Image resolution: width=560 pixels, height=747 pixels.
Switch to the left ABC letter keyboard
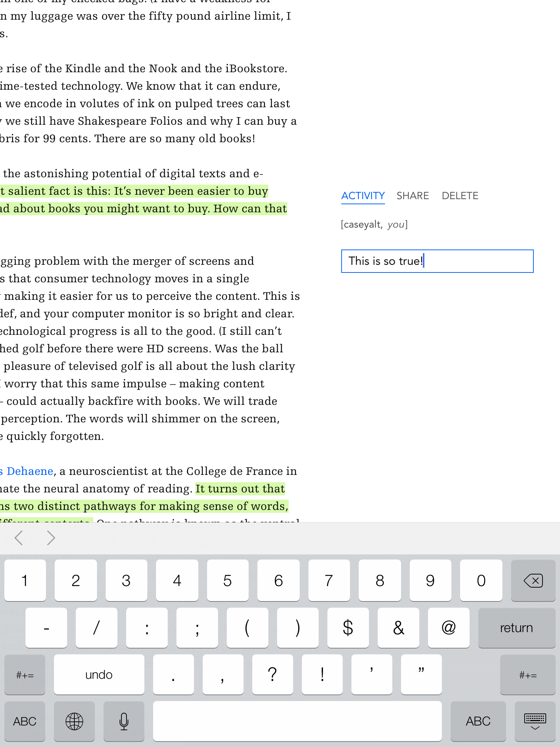[x=25, y=721]
